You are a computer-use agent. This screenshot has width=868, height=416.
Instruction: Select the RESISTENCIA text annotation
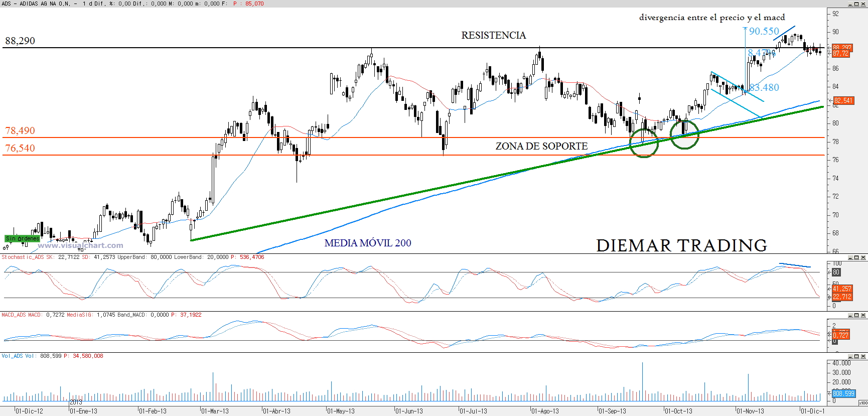(x=494, y=35)
